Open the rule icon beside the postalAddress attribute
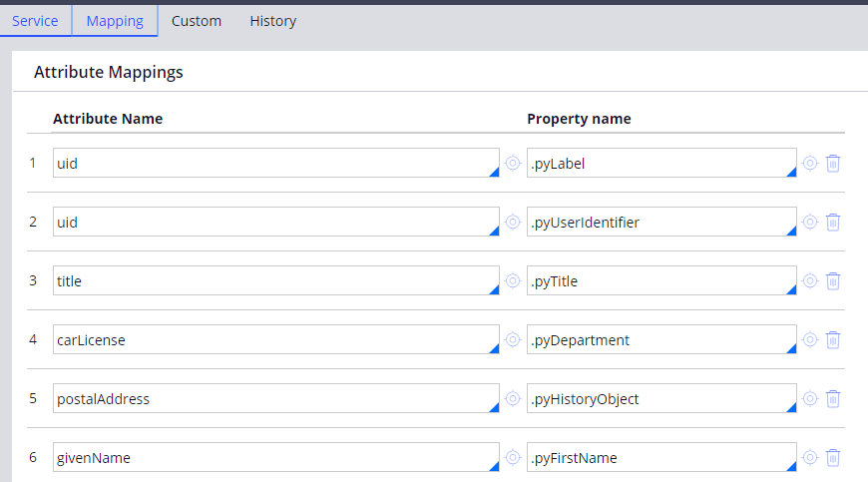The width and height of the screenshot is (868, 482). coord(513,398)
